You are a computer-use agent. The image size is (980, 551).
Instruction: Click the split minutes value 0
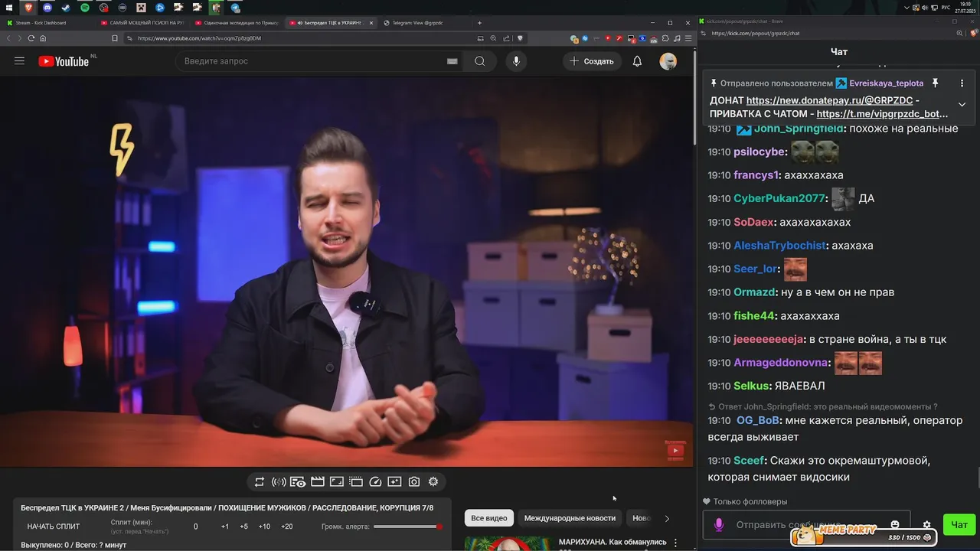pos(196,527)
